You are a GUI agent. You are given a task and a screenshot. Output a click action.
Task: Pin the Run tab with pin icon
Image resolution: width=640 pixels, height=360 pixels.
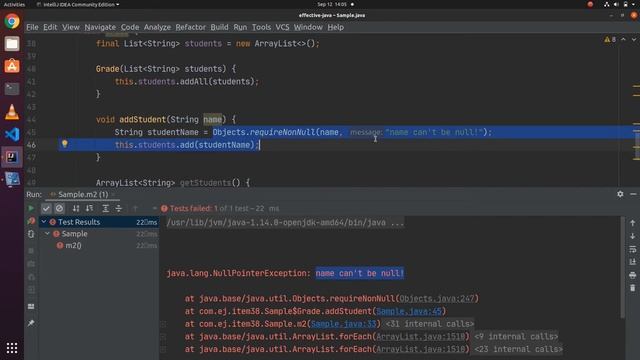[31, 323]
